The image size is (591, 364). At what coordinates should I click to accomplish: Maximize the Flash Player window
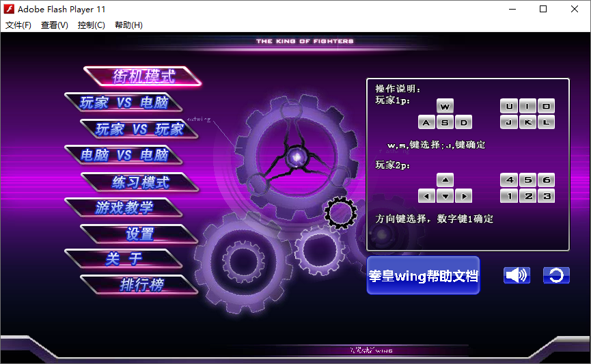click(543, 9)
